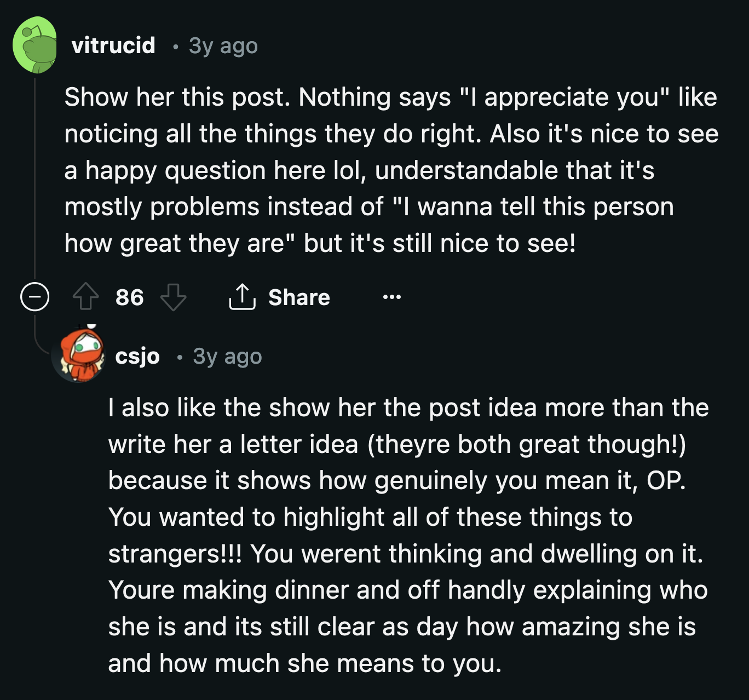Viewport: 749px width, 700px height.
Task: Click the Share button
Action: tap(279, 297)
